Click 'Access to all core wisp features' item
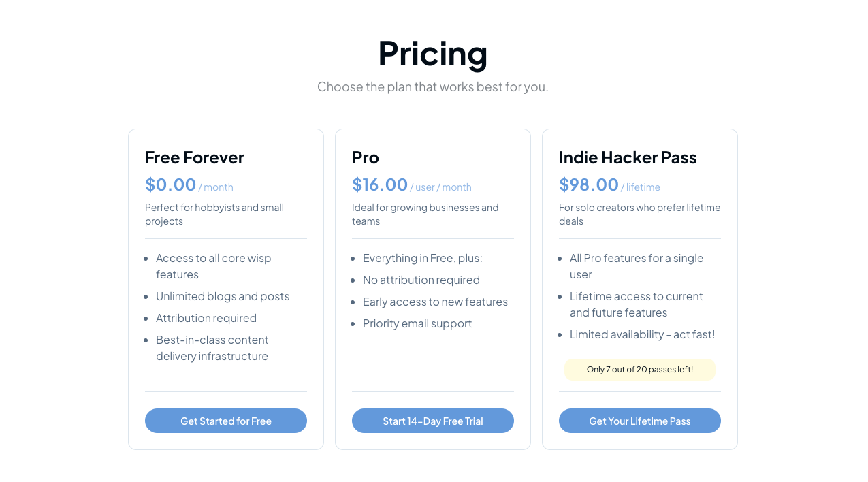This screenshot has height=482, width=868. point(213,266)
